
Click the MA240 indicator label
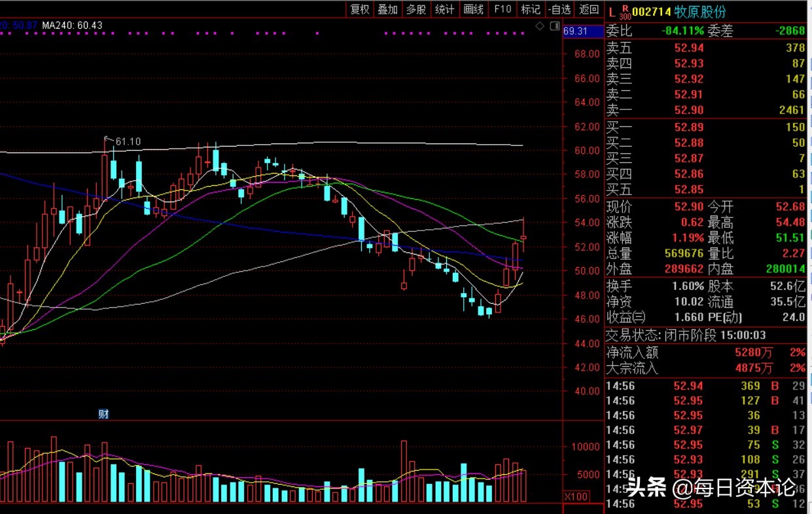pos(73,25)
